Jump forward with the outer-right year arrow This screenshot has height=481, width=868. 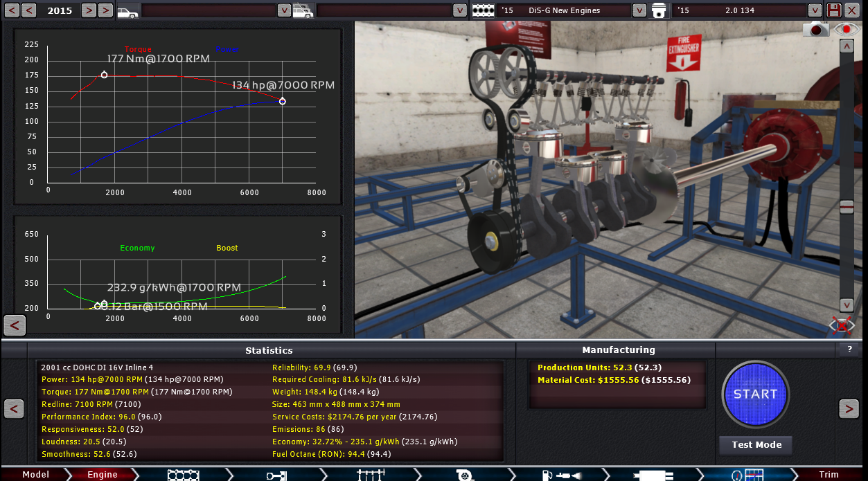coord(105,10)
